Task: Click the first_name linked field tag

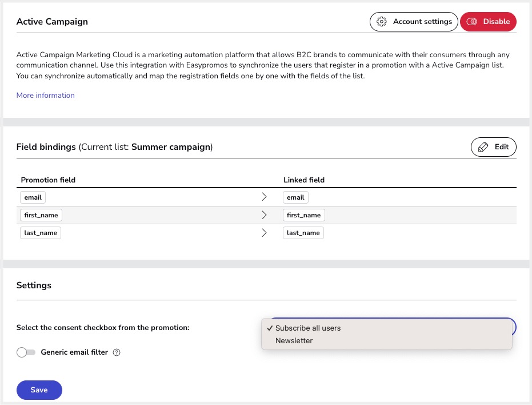Action: [x=303, y=215]
